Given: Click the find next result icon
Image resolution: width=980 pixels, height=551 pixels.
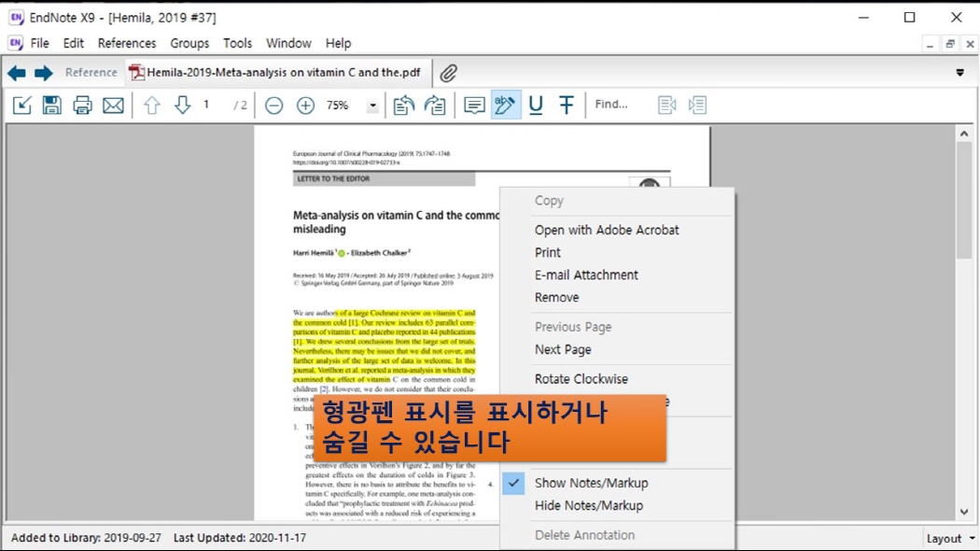Looking at the screenshot, I should [x=697, y=106].
